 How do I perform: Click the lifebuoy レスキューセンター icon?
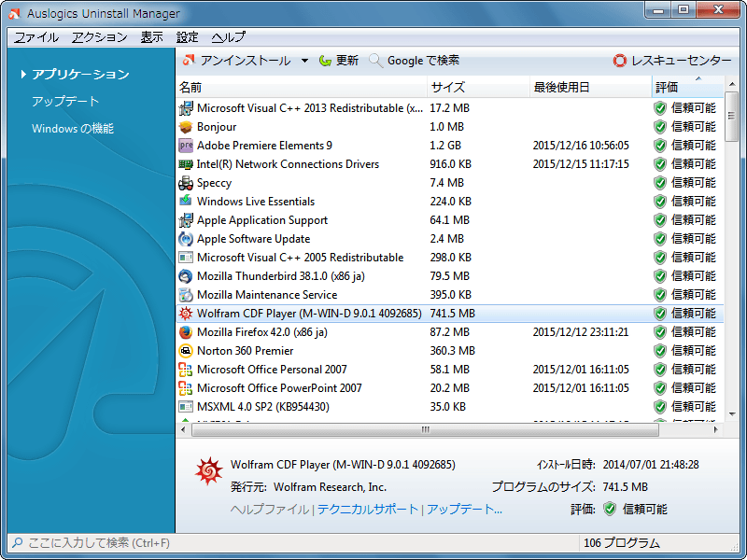point(620,61)
